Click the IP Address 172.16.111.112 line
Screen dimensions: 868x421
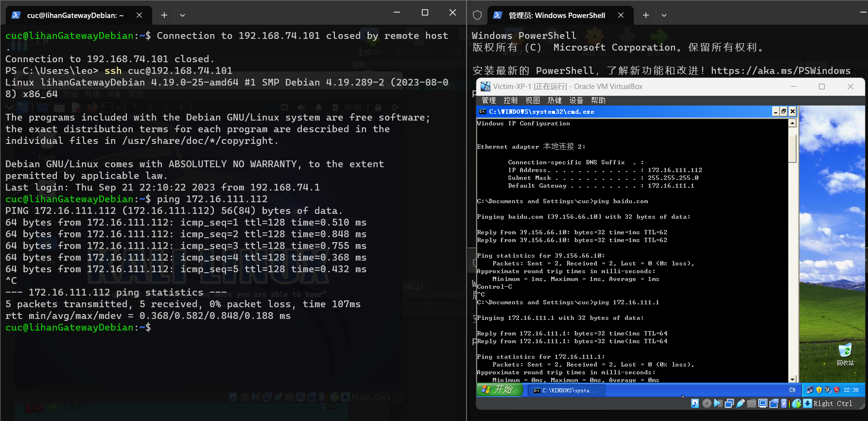(605, 170)
